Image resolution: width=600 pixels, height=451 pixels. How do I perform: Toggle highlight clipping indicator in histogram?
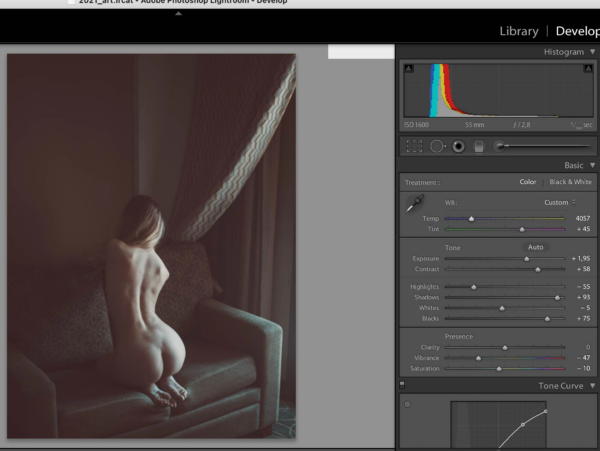coord(590,69)
